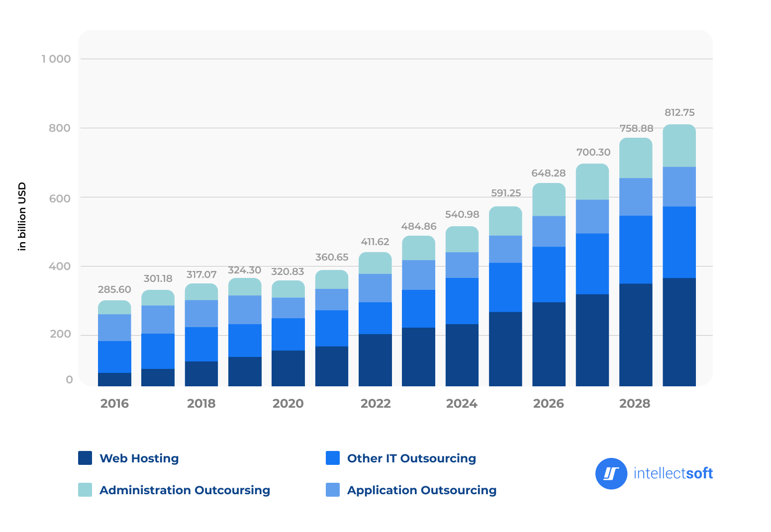Click the in billion USD axis title
The height and width of the screenshot is (532, 771).
point(22,217)
